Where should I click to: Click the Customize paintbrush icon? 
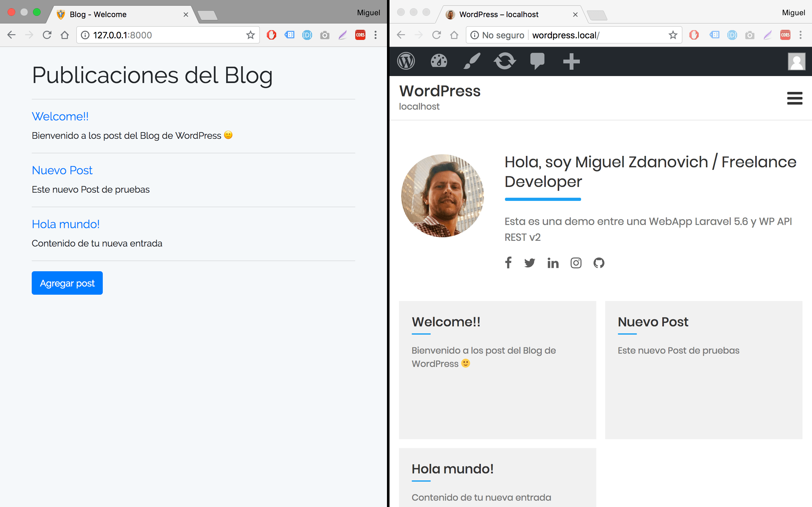point(471,61)
